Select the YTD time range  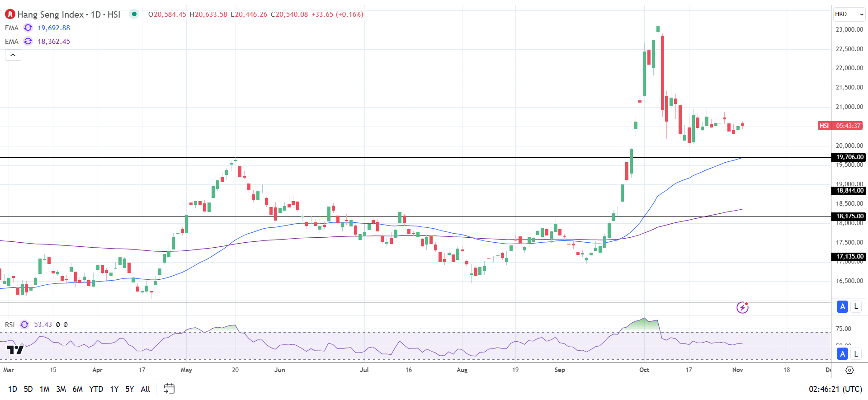96,389
